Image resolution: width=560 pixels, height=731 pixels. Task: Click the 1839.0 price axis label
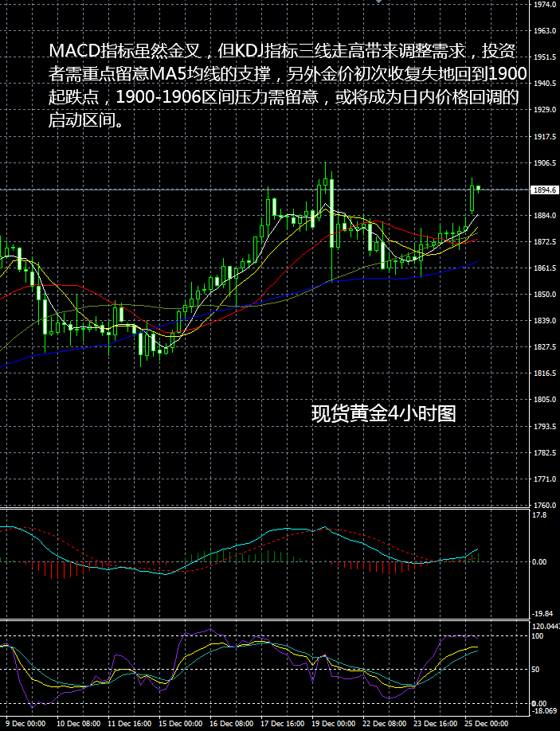tap(544, 321)
